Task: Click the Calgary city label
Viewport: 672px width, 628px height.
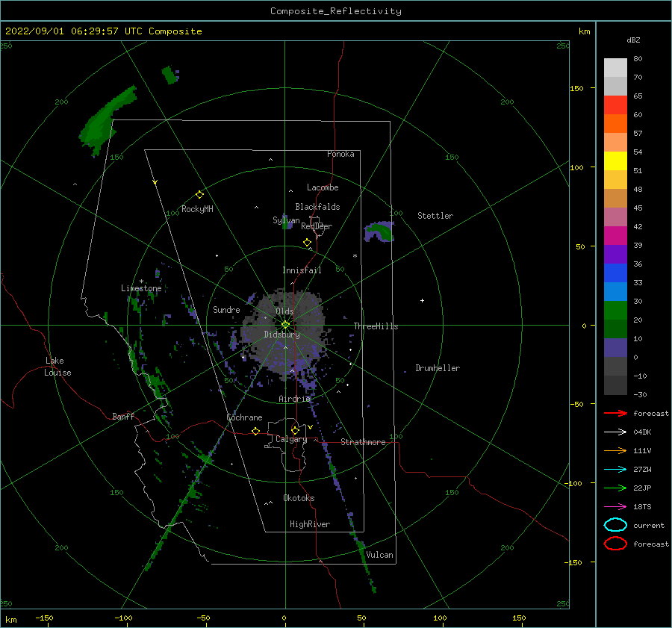Action: tap(291, 439)
